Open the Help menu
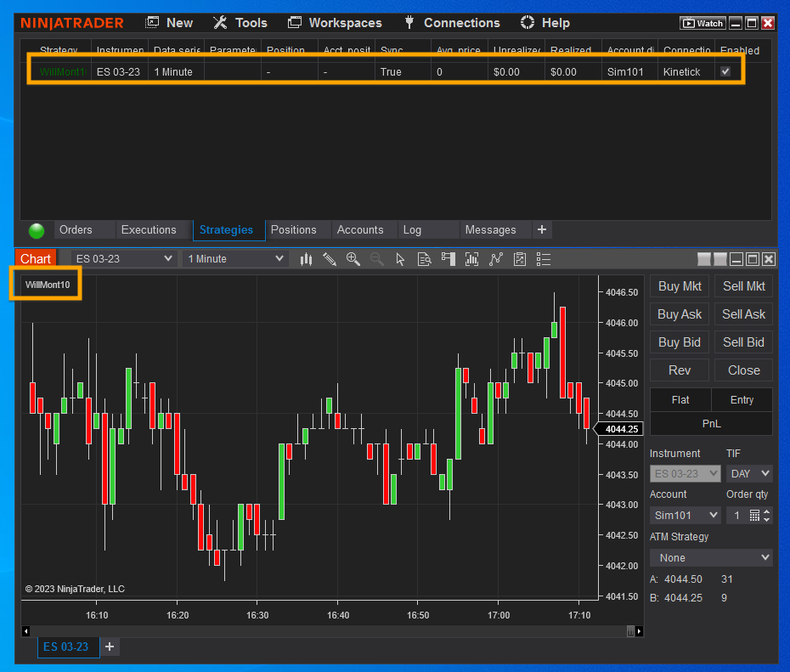 tap(545, 23)
